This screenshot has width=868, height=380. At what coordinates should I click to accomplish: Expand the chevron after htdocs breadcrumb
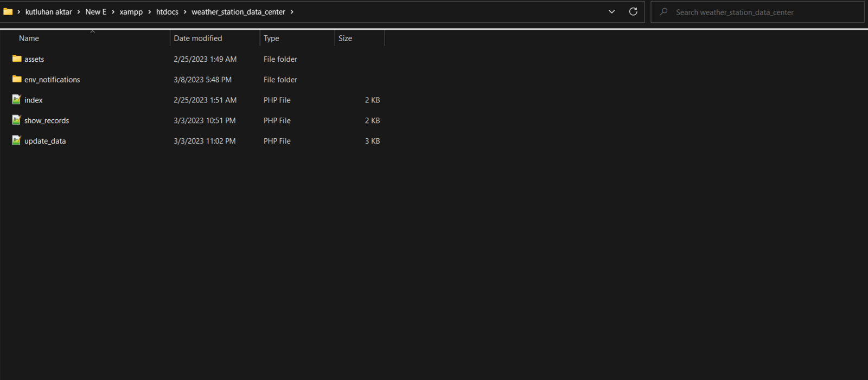tap(185, 12)
